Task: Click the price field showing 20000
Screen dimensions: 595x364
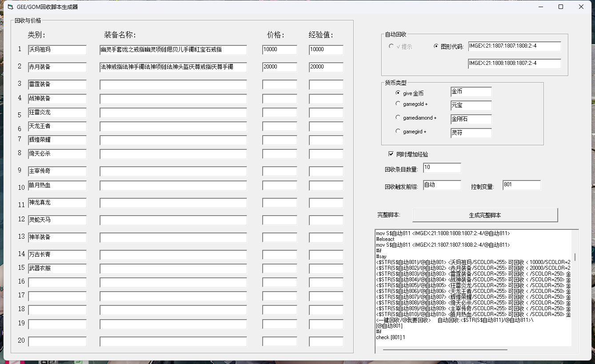Action: [280, 67]
